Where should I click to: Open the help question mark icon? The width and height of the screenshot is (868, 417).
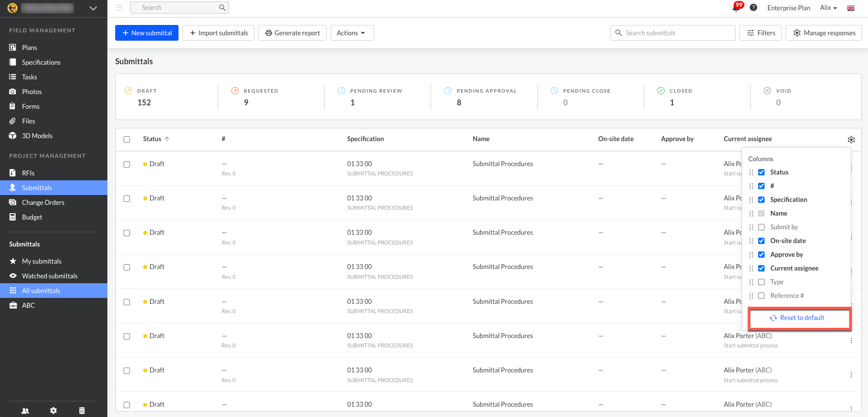tap(754, 7)
